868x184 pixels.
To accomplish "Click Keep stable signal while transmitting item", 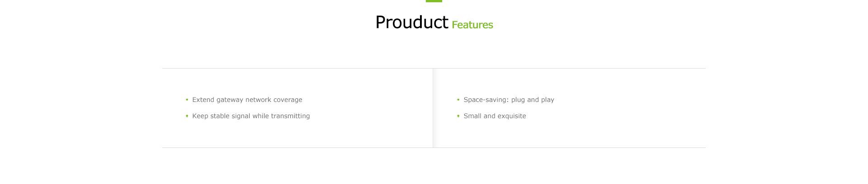I will tap(251, 116).
